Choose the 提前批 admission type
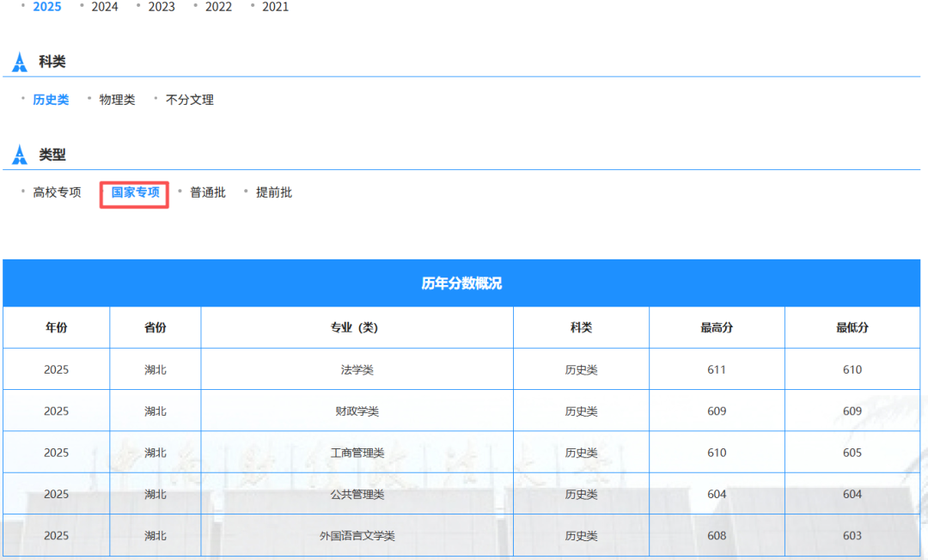Viewport: 928px width, 560px height. tap(274, 192)
